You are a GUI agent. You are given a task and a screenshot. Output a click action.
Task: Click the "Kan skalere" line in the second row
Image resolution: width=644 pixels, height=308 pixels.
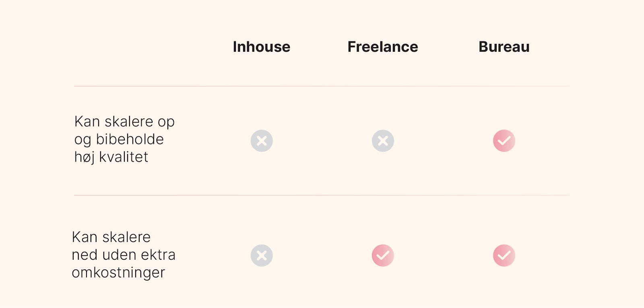coord(111,237)
